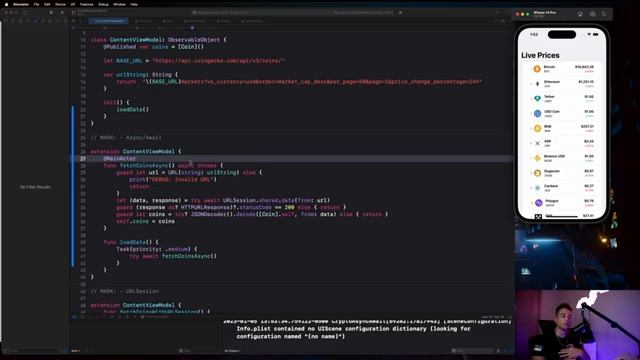Open the Edit menu

tap(47, 4)
